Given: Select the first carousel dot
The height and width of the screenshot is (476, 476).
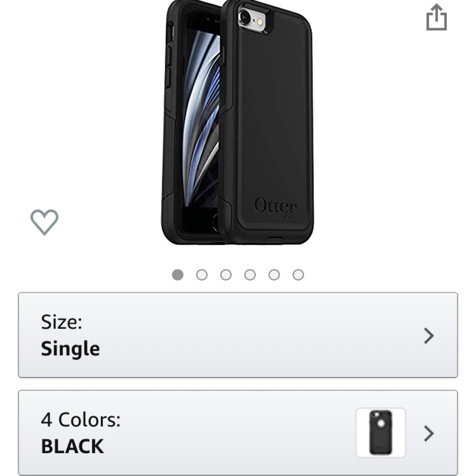Looking at the screenshot, I should [x=178, y=274].
